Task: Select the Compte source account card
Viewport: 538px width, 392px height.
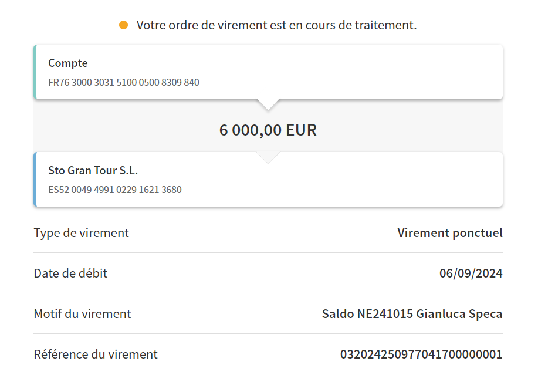Action: [x=268, y=72]
